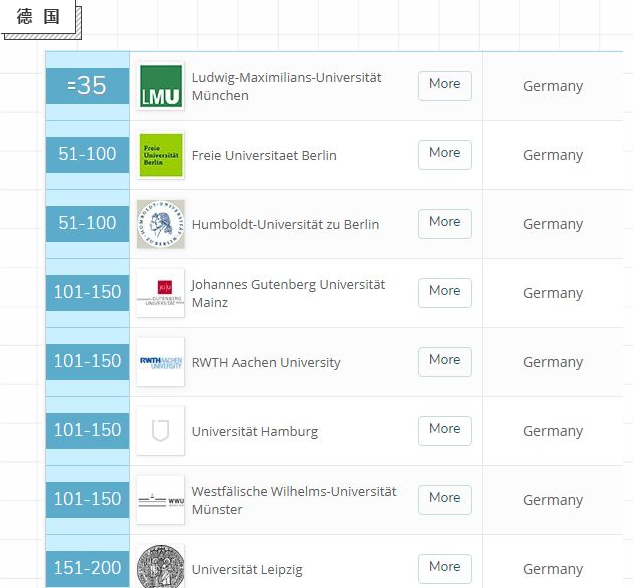The image size is (633, 588).
Task: Click the Freie Universität Berlin green logo
Action: [x=161, y=155]
